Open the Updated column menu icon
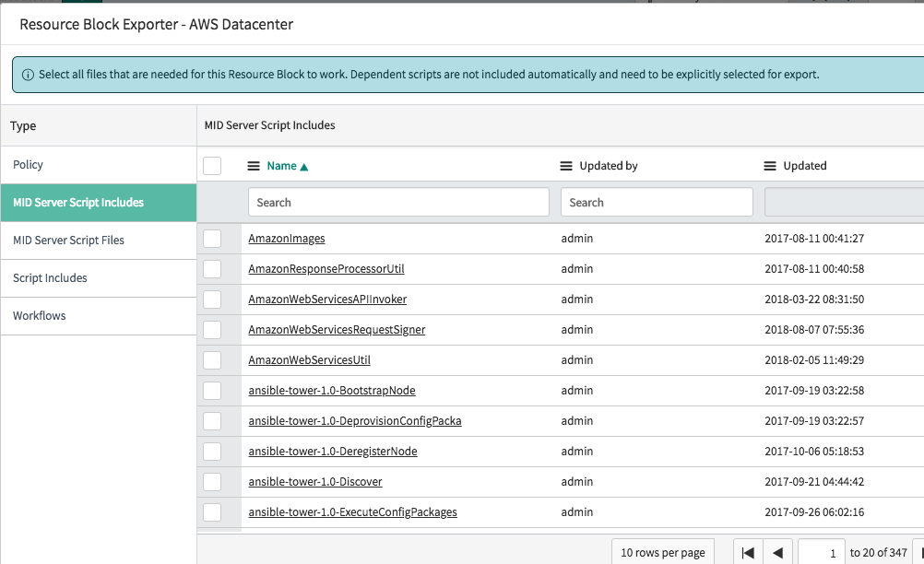 coord(770,166)
